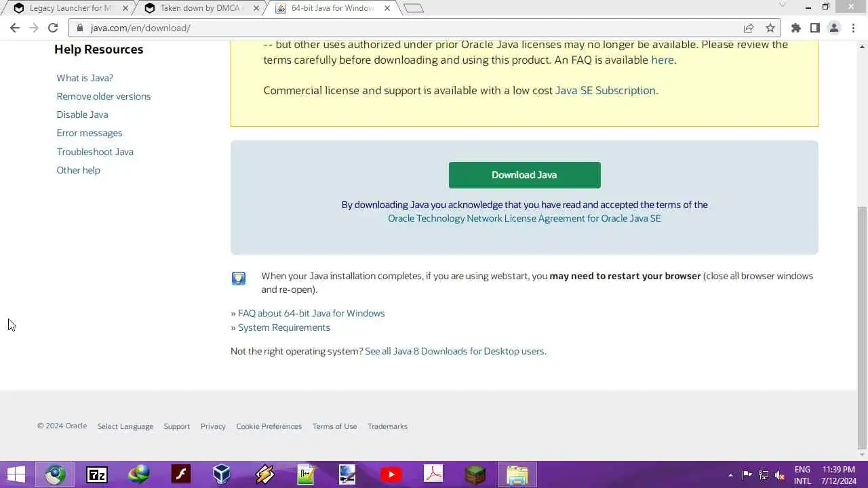868x488 pixels.
Task: Launch Winamp from the taskbar
Action: (x=264, y=474)
